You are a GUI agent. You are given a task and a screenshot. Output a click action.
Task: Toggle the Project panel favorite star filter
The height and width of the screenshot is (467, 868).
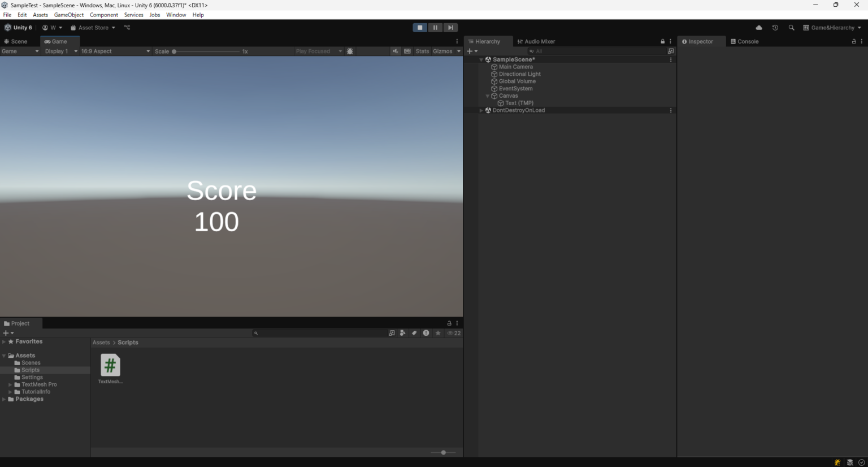point(438,333)
